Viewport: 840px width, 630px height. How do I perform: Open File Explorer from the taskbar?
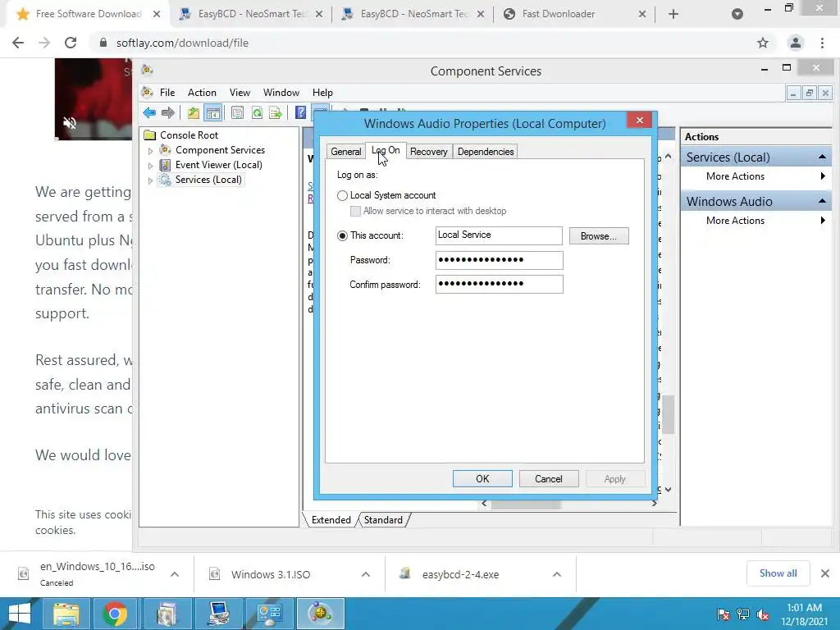66,614
